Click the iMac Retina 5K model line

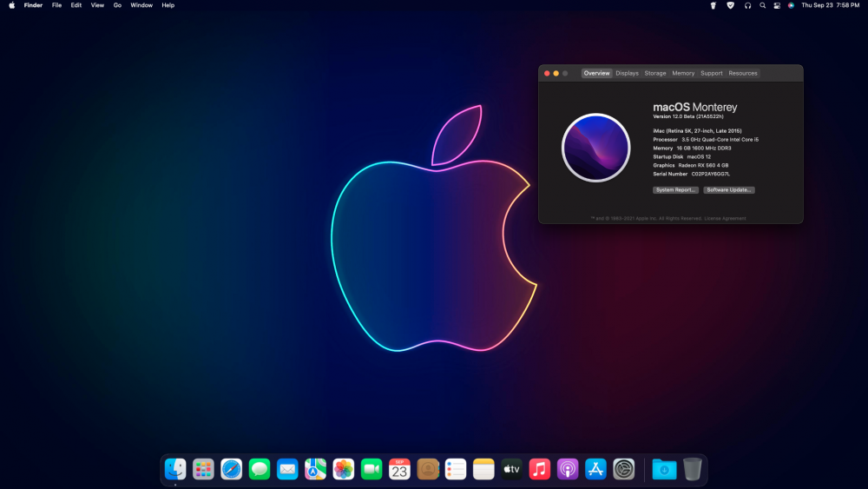[x=698, y=131]
